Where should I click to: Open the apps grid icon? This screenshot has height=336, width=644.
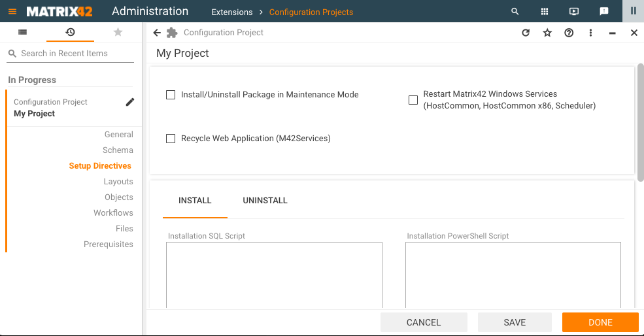point(545,12)
